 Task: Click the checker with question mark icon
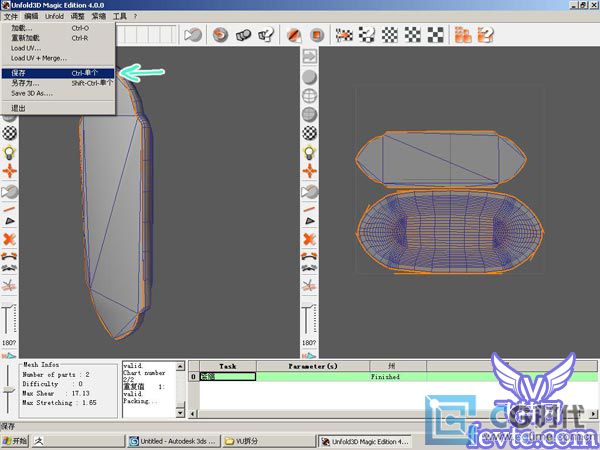[x=367, y=35]
